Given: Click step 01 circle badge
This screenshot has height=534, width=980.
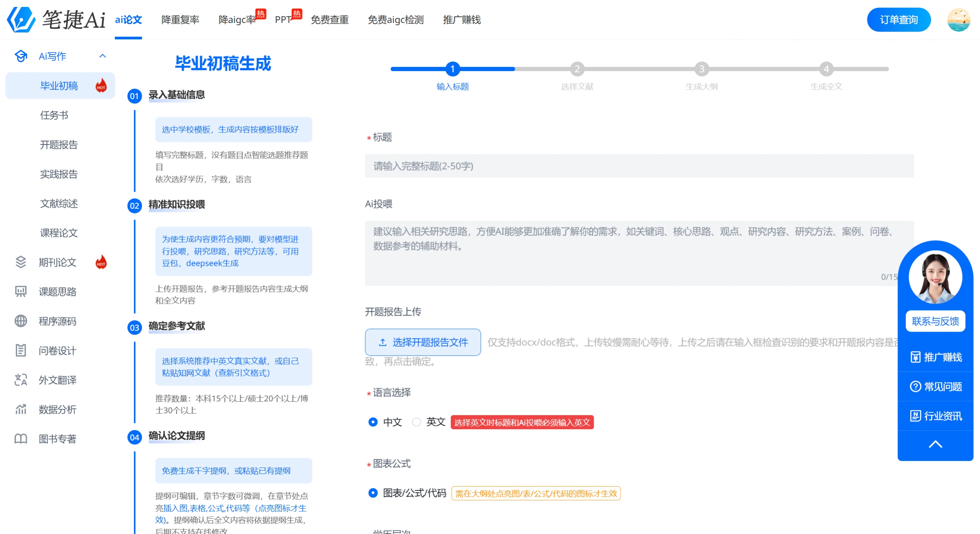Looking at the screenshot, I should 134,96.
